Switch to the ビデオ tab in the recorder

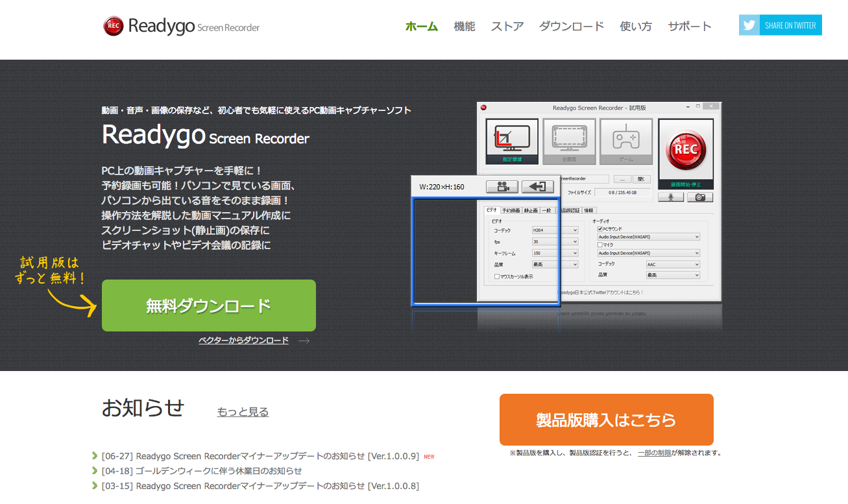click(492, 210)
